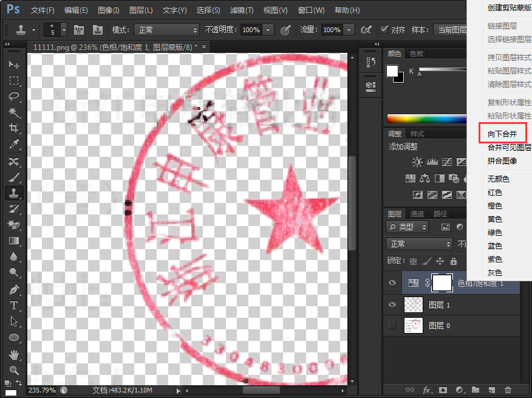The image size is (532, 398).
Task: Add a Levels adjustment
Action: [432, 162]
